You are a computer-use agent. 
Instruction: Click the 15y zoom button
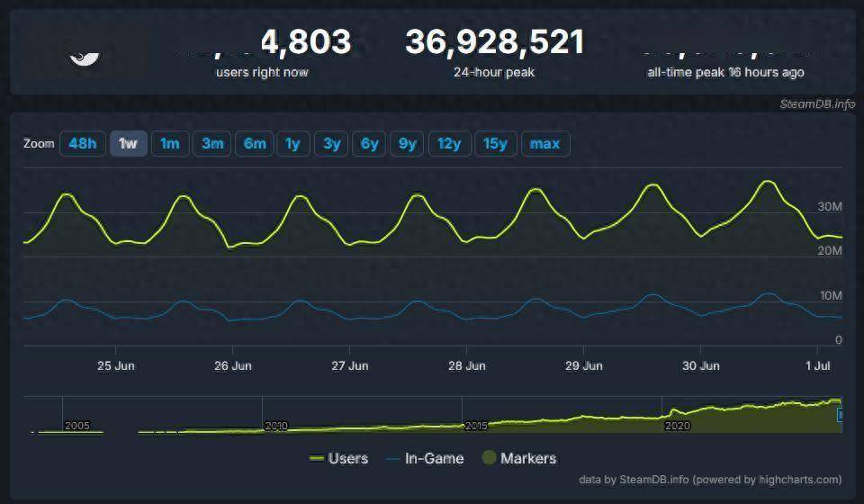495,144
